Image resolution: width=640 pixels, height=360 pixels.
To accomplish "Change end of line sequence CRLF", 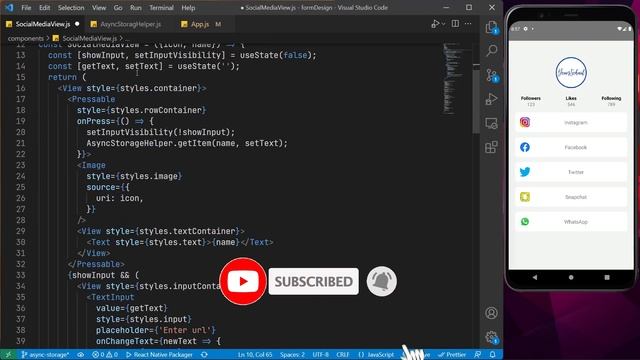I will tap(343, 354).
